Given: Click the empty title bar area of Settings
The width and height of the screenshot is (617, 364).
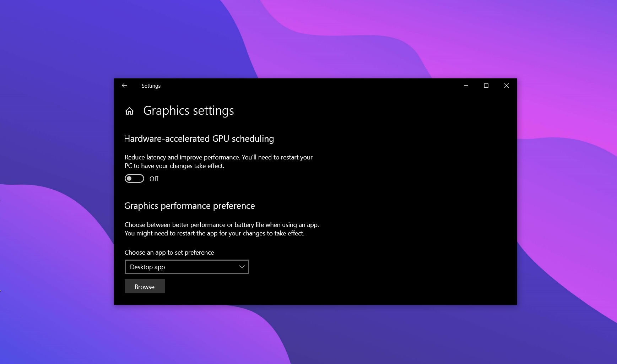Looking at the screenshot, I should 302,86.
